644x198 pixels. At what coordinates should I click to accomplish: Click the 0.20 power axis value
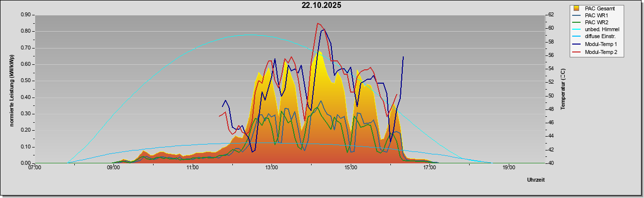pos(26,130)
